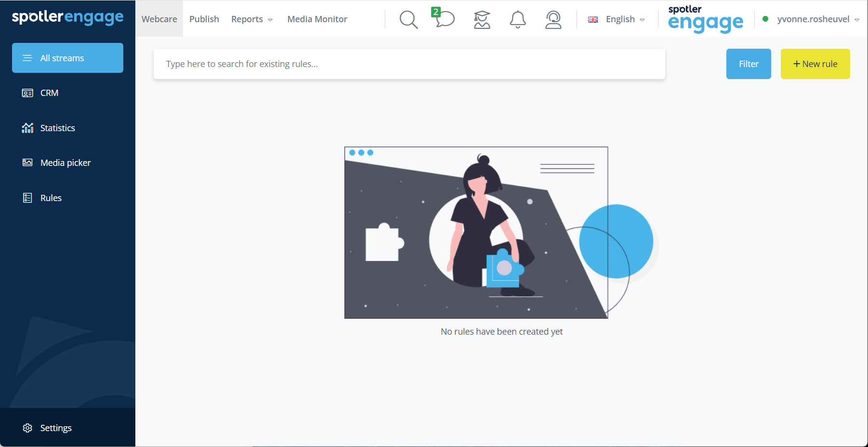Image resolution: width=868 pixels, height=447 pixels.
Task: Open the search magnifier icon
Action: tap(408, 19)
